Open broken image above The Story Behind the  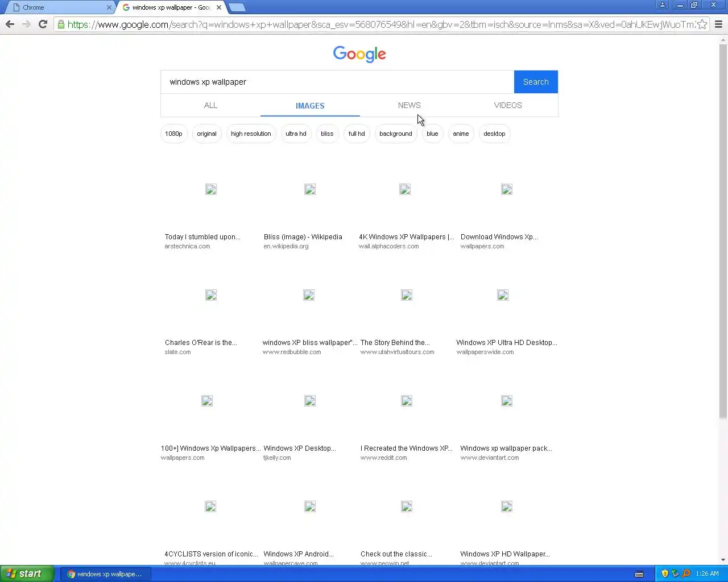click(407, 295)
